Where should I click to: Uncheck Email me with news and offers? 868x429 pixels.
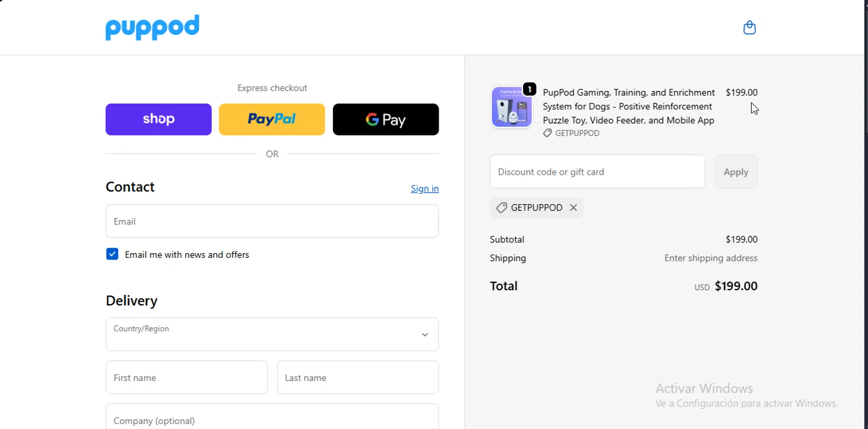pos(112,254)
